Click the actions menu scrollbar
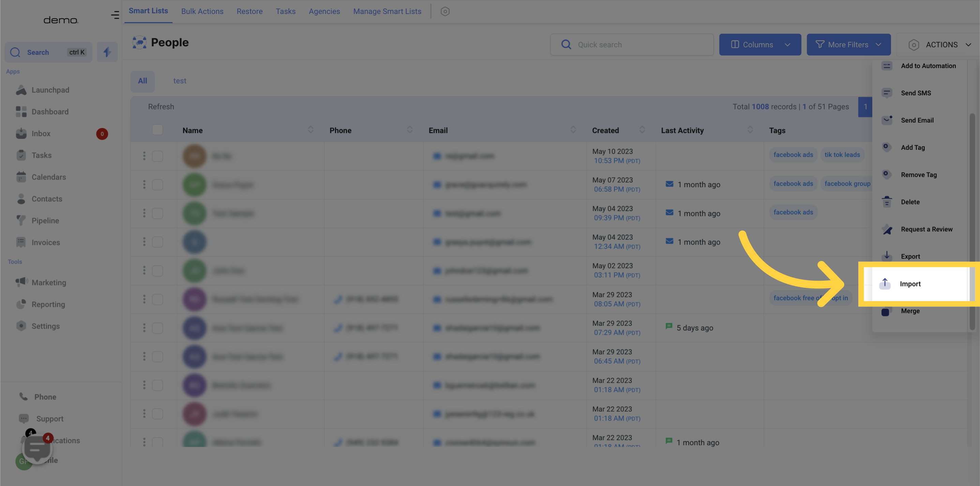 point(972,221)
